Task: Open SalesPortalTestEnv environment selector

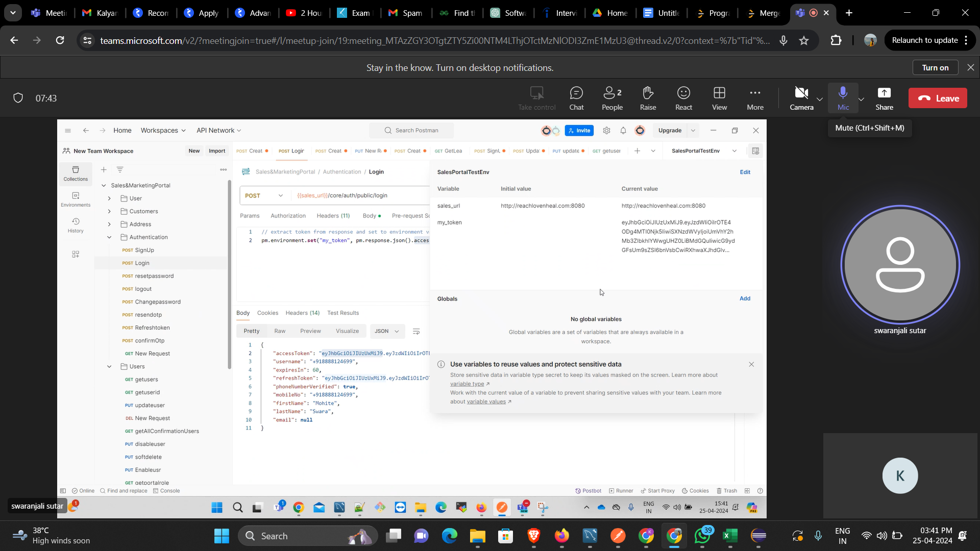Action: coord(704,151)
